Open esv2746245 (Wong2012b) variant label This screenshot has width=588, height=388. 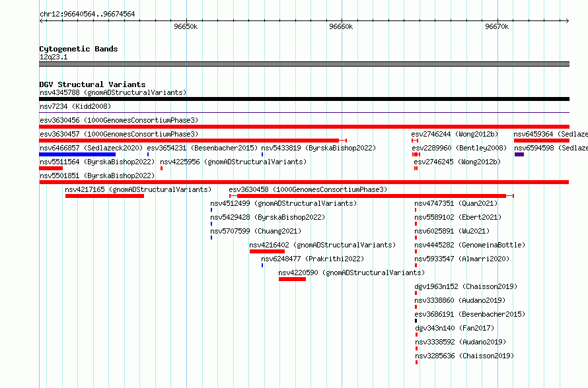coord(457,162)
